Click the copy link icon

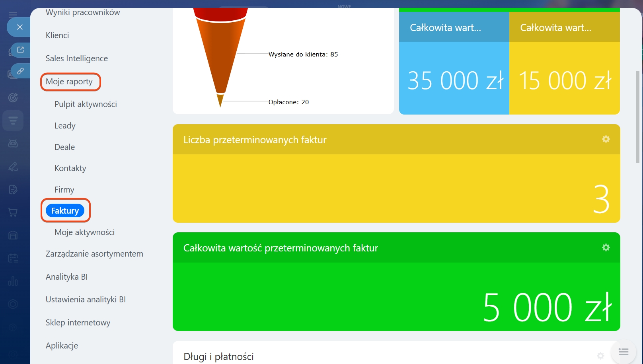20,71
